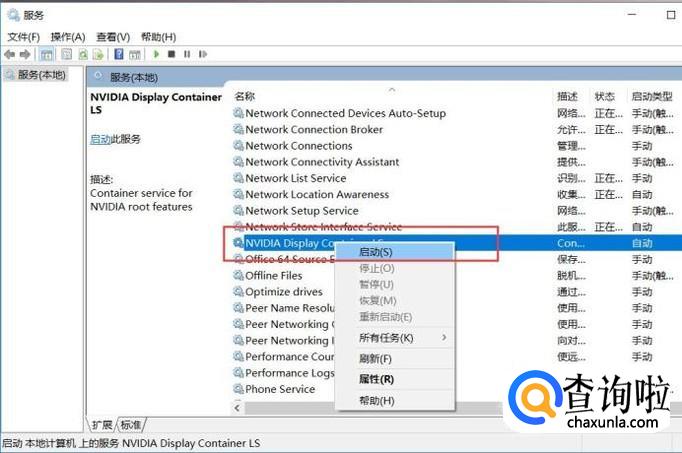Select Network Connection Broker service
Image resolution: width=682 pixels, height=453 pixels.
click(314, 129)
